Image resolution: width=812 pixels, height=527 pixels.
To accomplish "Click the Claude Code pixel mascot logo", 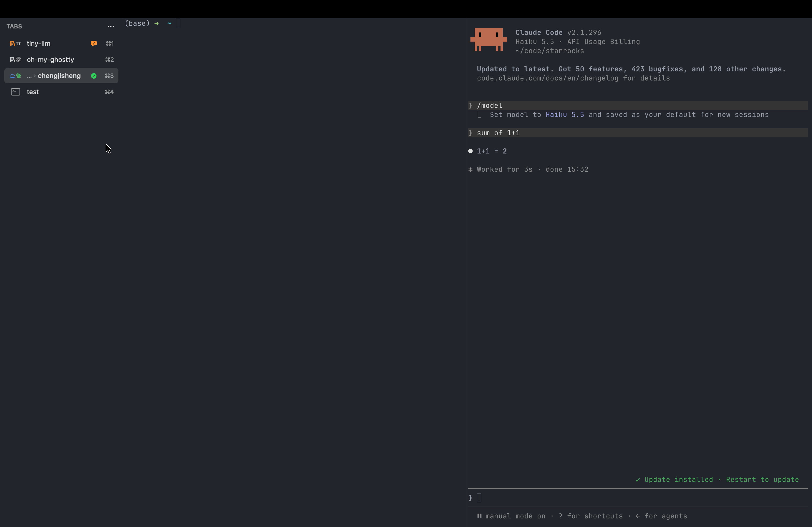I will point(488,39).
